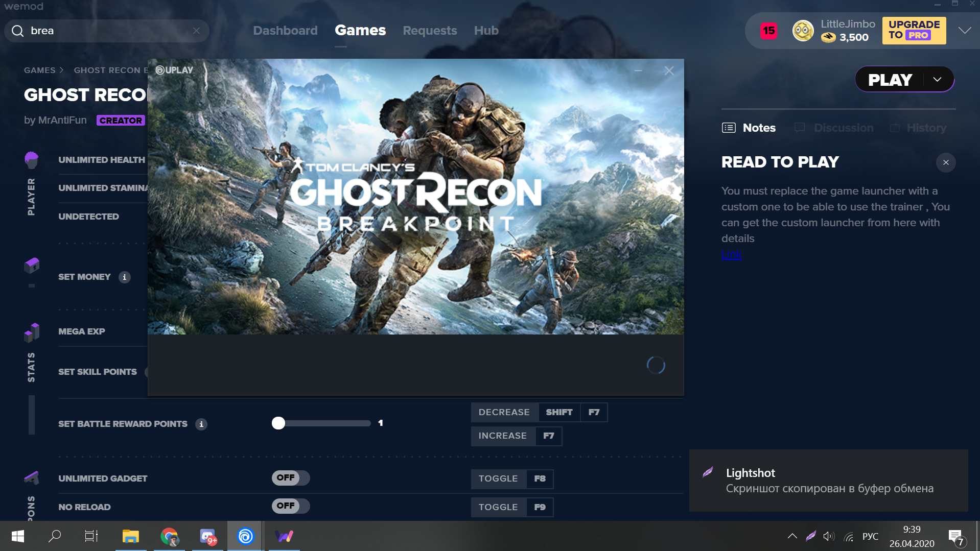
Task: Open the History tab
Action: [x=918, y=128]
